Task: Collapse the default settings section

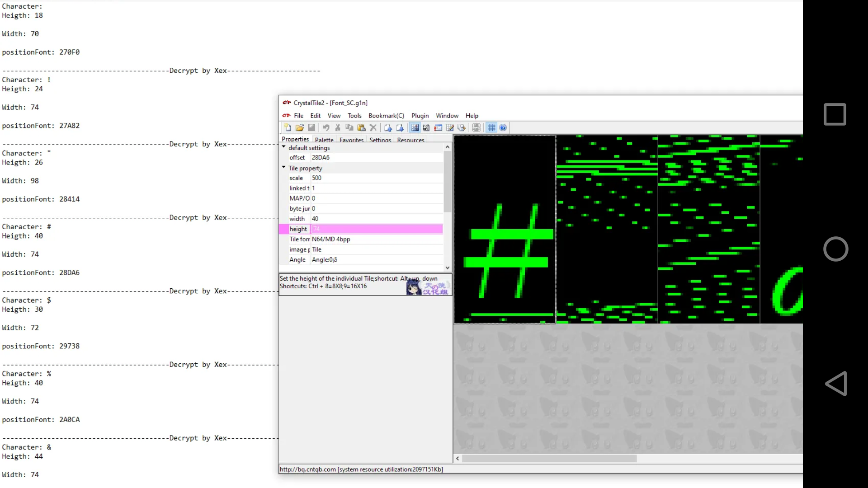Action: 284,147
